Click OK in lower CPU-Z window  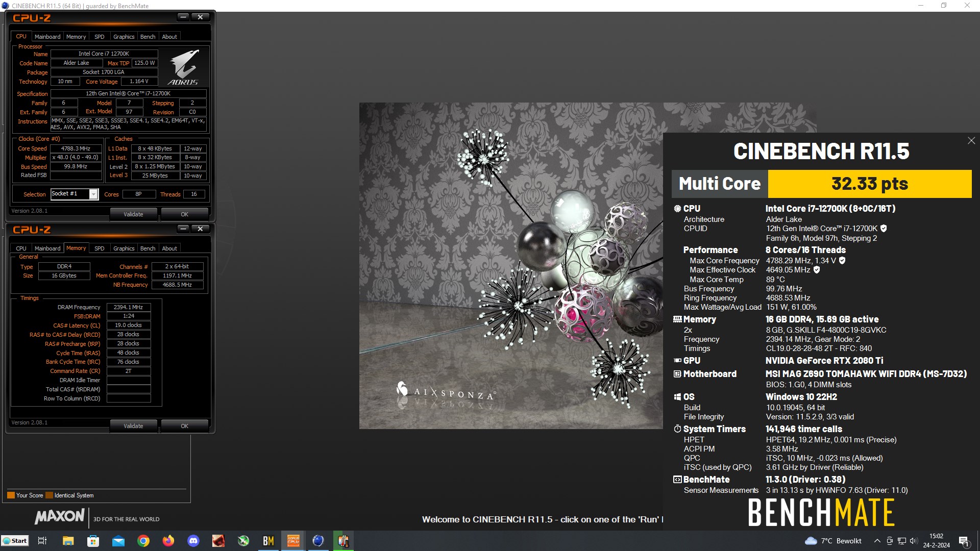coord(185,426)
